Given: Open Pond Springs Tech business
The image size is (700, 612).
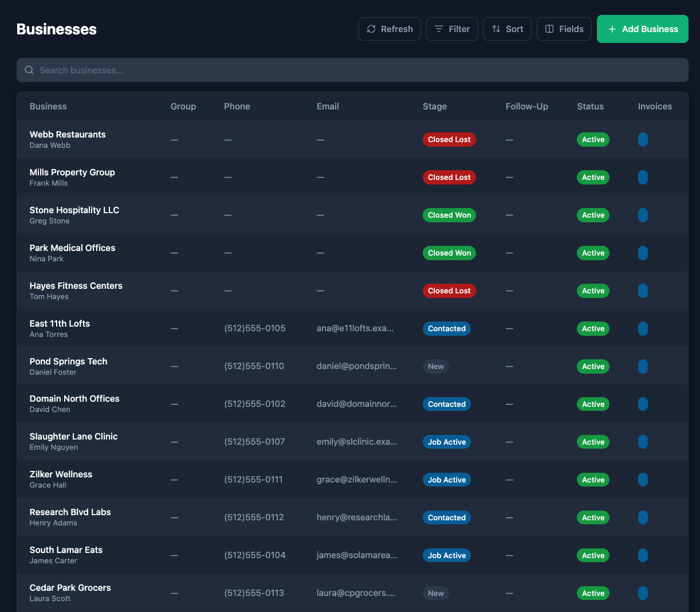Looking at the screenshot, I should [352, 366].
